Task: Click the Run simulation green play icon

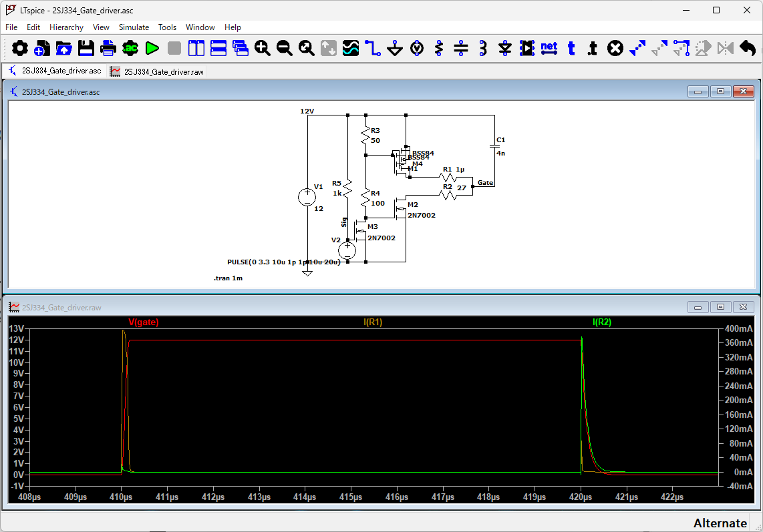Action: [152, 48]
